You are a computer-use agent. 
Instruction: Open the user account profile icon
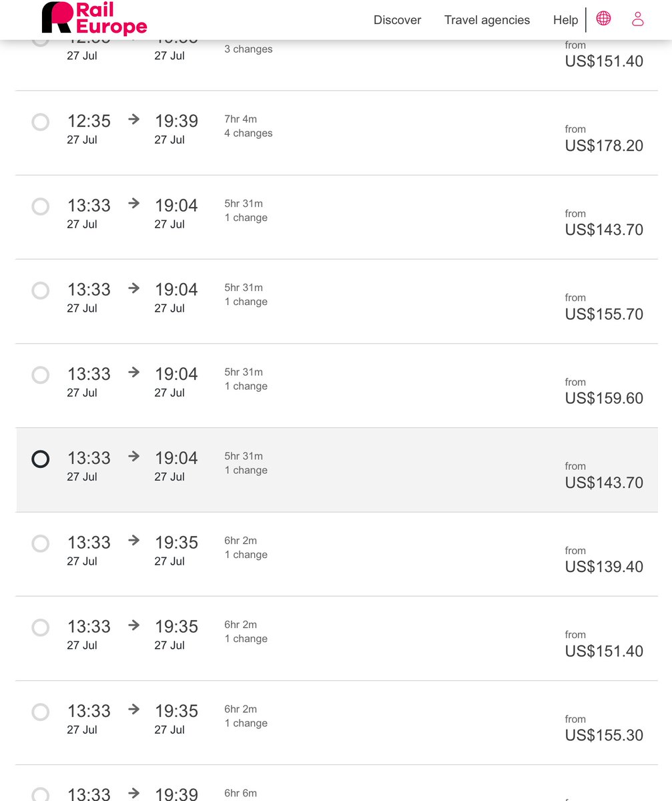pos(638,19)
